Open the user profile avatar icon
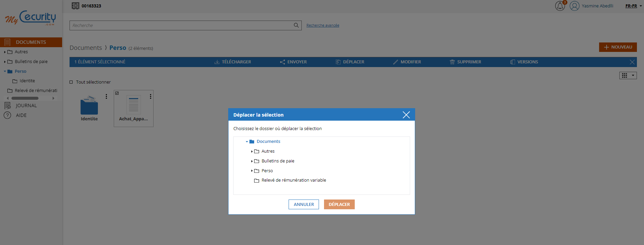Screen dimensions: 644x245 574,6
